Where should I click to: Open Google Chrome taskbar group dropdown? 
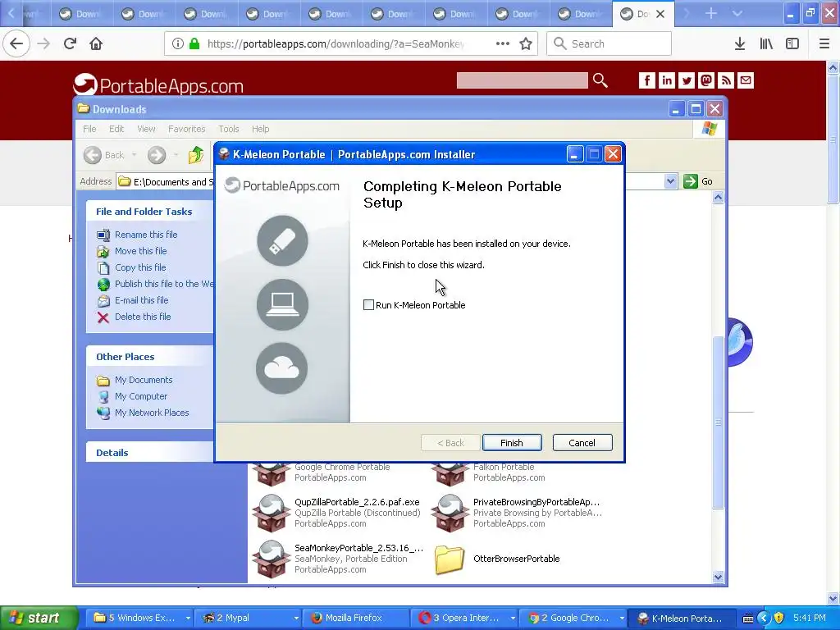coord(622,618)
